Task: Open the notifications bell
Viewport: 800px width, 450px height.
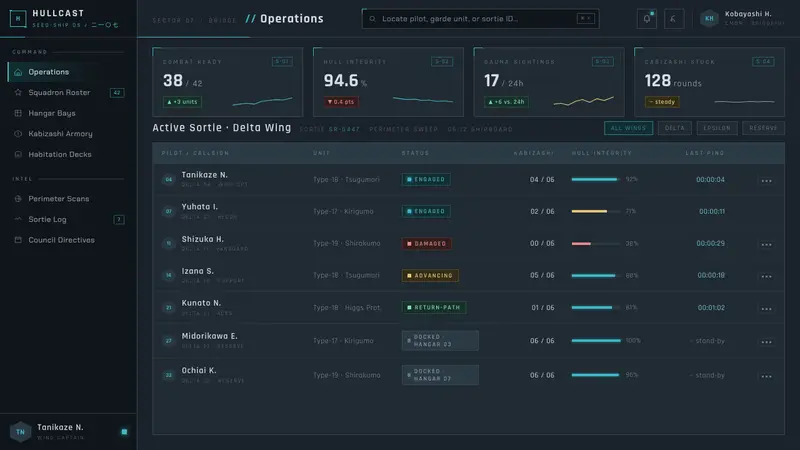Action: coord(646,19)
